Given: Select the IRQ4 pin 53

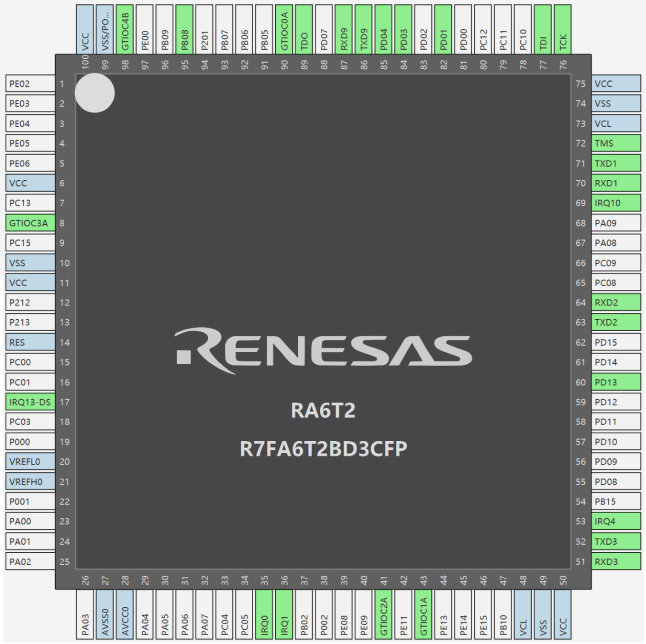Looking at the screenshot, I should [x=616, y=521].
